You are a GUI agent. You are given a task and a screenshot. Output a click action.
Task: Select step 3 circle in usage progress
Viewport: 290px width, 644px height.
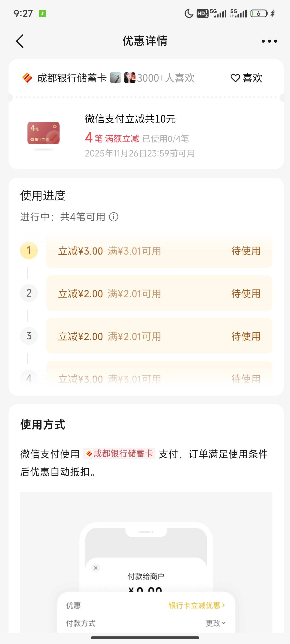[x=29, y=336]
